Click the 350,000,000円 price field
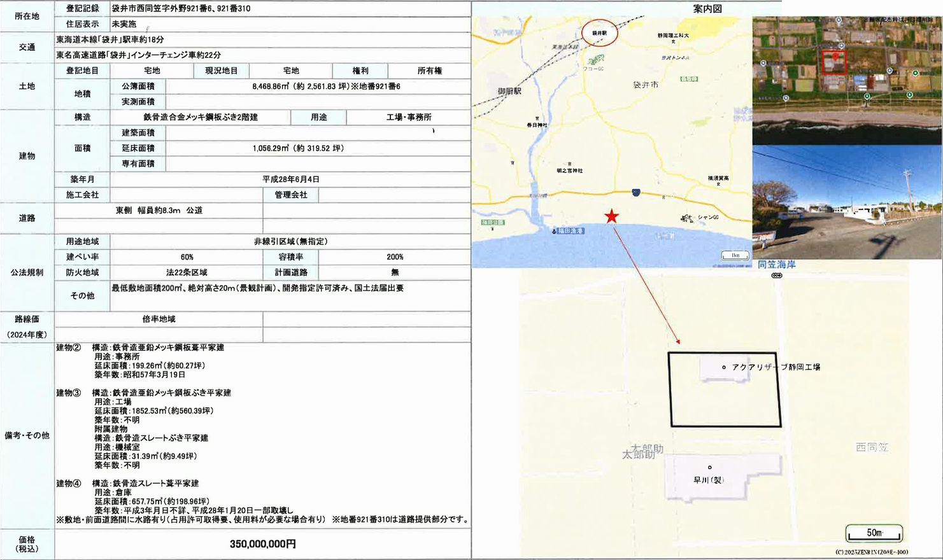This screenshot has height=560, width=943. 262,544
